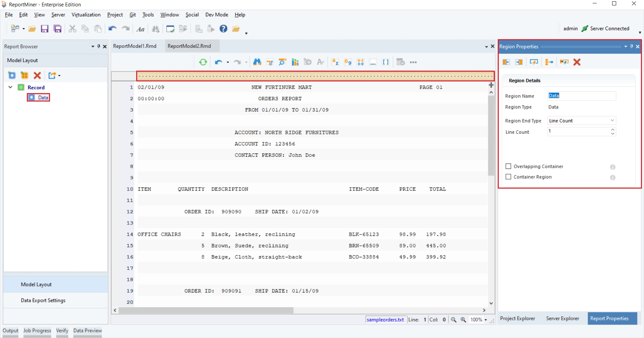Click the red X delete icon in Model Layout
644x338 pixels.
37,76
